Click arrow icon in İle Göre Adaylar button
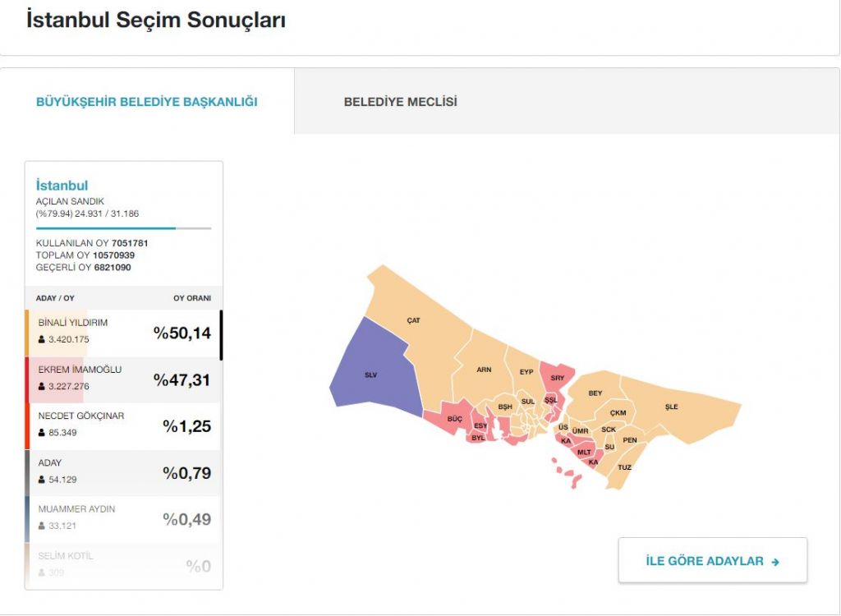Screen dimensions: 841x616 pos(775,562)
